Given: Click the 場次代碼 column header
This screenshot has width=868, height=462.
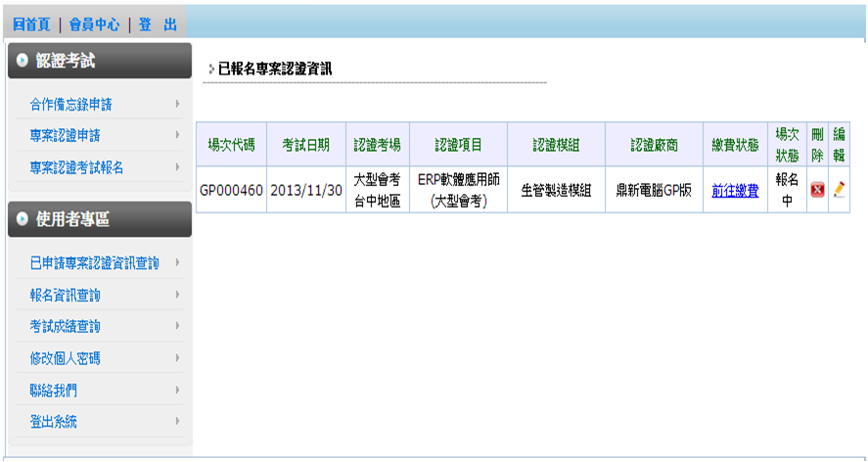Looking at the screenshot, I should click(x=231, y=145).
